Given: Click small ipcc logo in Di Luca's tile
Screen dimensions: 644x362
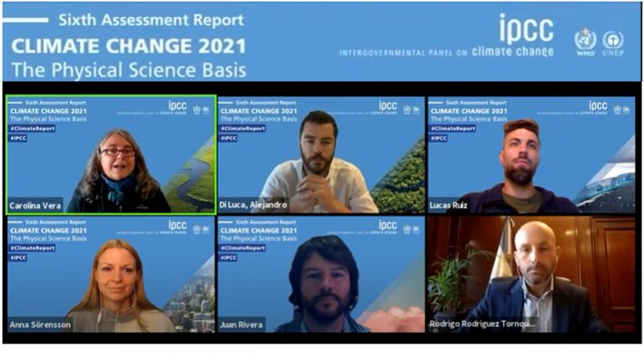Looking at the screenshot, I should [387, 106].
